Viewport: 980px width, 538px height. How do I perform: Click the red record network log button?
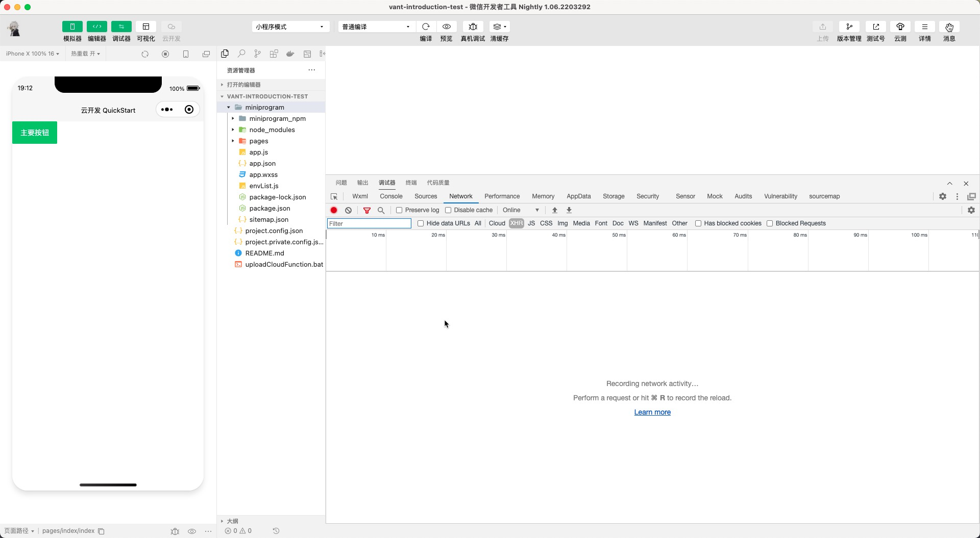[334, 210]
